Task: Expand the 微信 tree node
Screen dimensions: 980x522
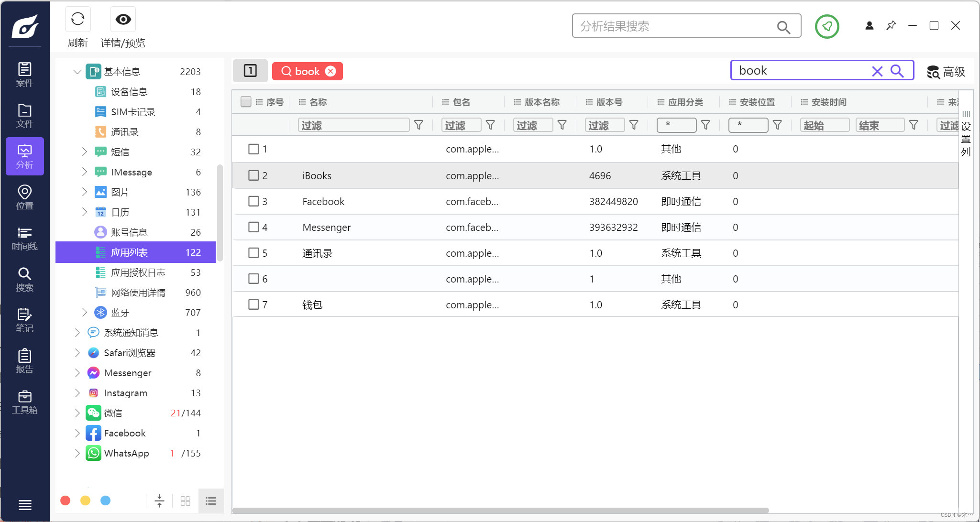Action: click(x=77, y=413)
